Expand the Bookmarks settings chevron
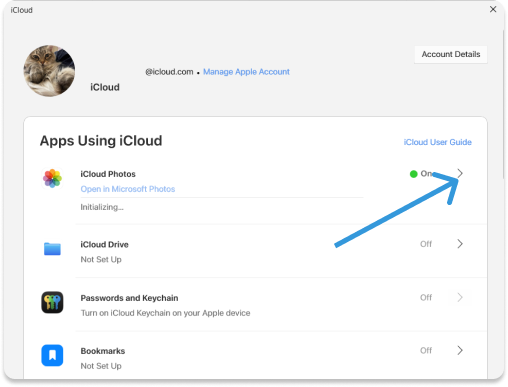This screenshot has height=387, width=508. click(460, 350)
